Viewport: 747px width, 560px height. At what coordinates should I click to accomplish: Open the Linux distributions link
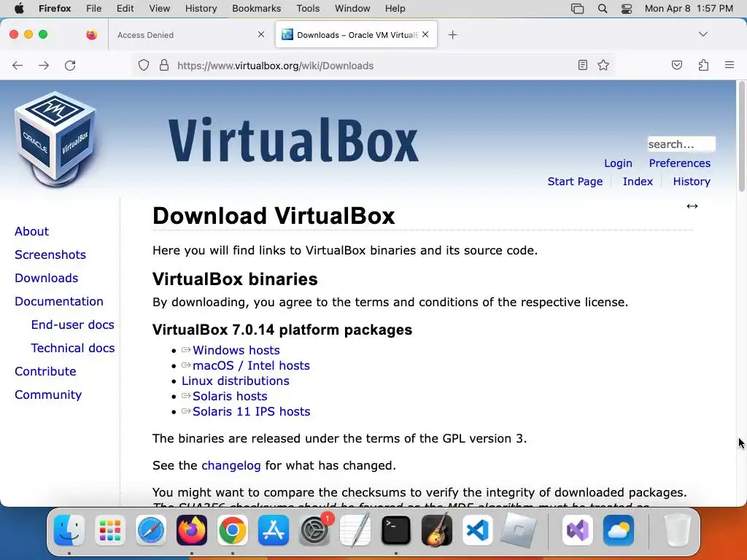pyautogui.click(x=236, y=381)
